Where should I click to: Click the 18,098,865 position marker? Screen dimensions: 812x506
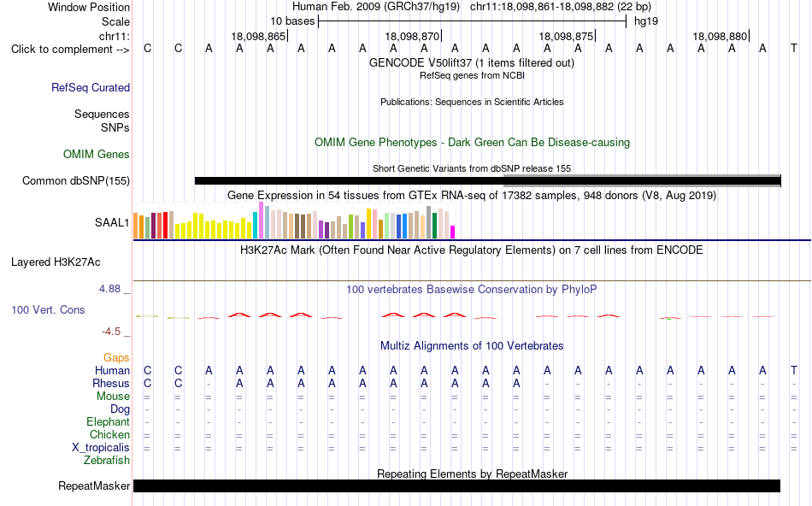(259, 36)
